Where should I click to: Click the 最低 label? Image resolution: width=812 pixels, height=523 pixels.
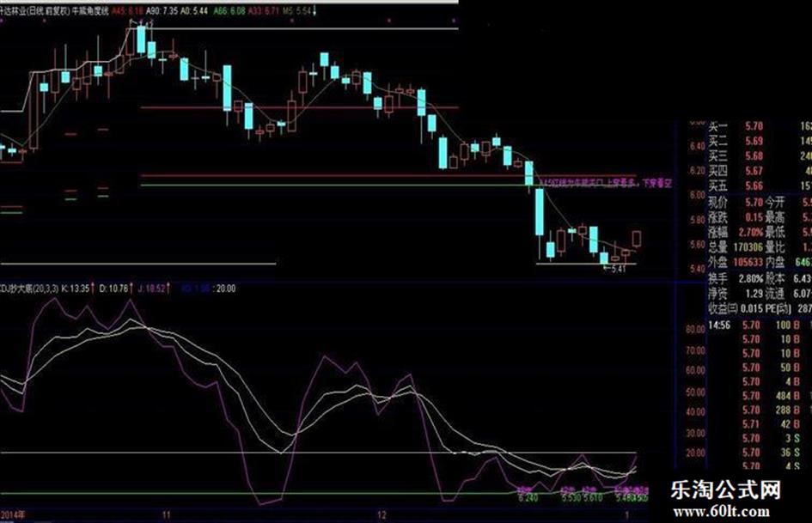pos(775,232)
